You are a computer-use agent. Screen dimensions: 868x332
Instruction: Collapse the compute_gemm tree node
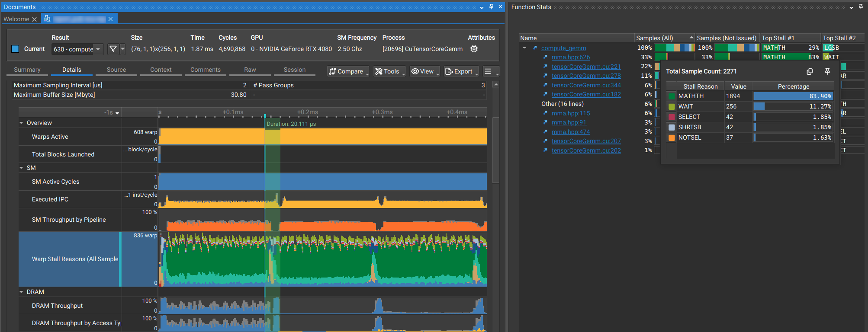click(x=524, y=48)
